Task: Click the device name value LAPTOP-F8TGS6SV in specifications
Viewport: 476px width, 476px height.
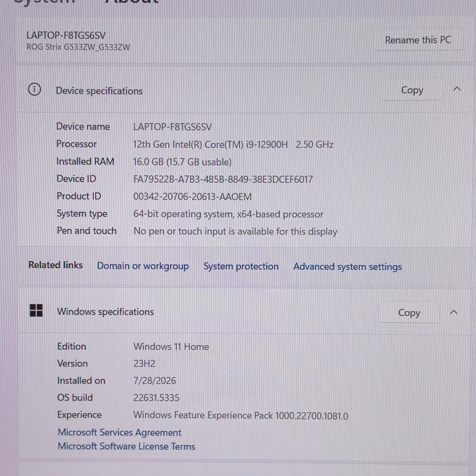Action: [173, 127]
